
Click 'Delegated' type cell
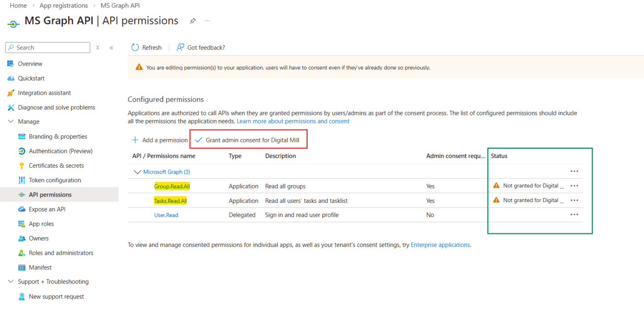click(x=242, y=215)
